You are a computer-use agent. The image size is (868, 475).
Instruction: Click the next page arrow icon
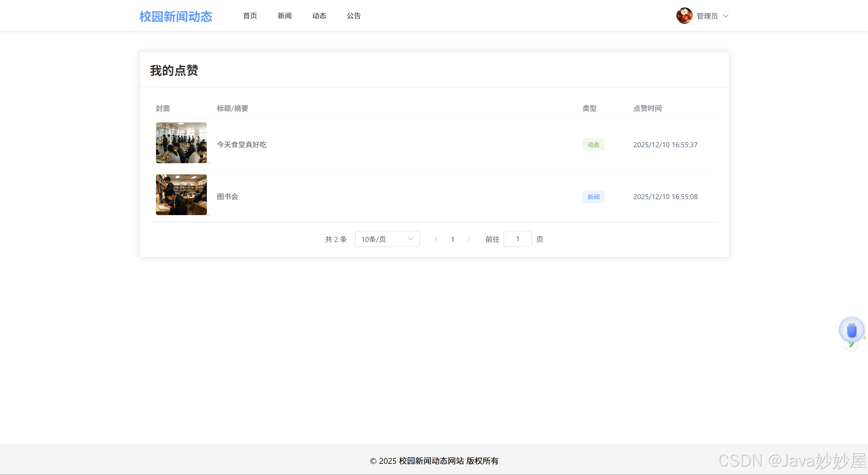469,239
